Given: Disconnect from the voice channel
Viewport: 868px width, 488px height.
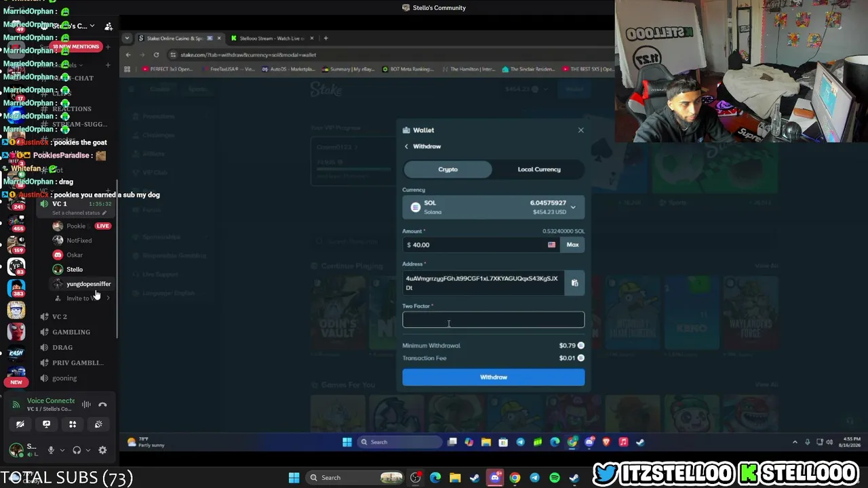Looking at the screenshot, I should [102, 405].
